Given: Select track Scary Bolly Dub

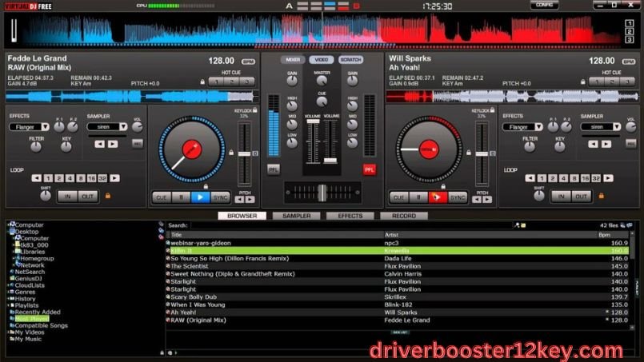Looking at the screenshot, I should pos(398,296).
